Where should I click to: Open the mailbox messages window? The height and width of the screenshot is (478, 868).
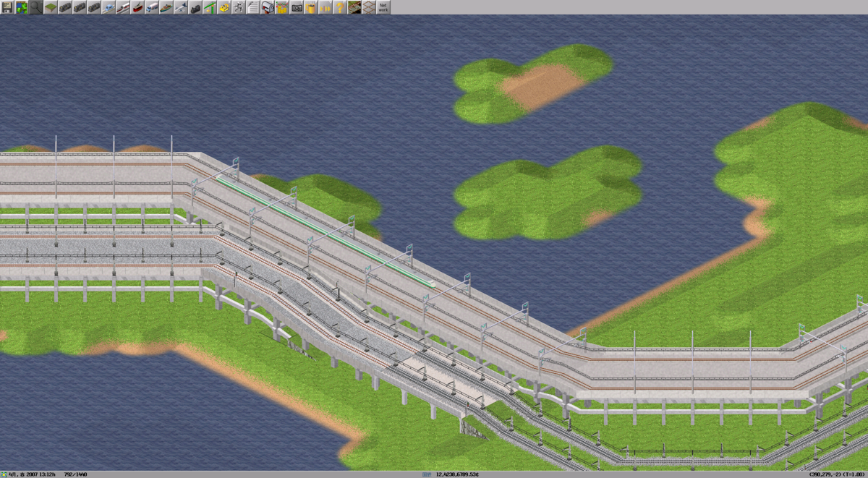click(268, 7)
